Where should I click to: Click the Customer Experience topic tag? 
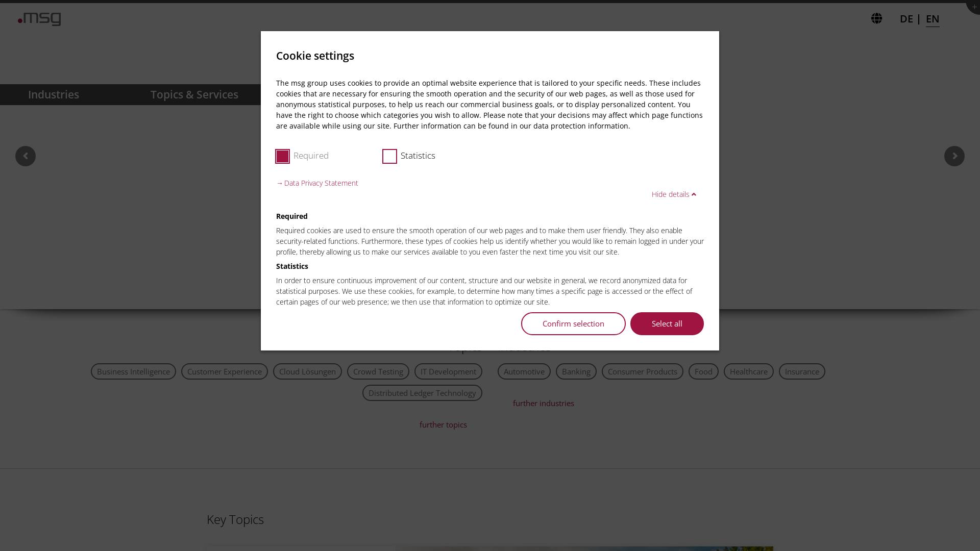(x=224, y=371)
